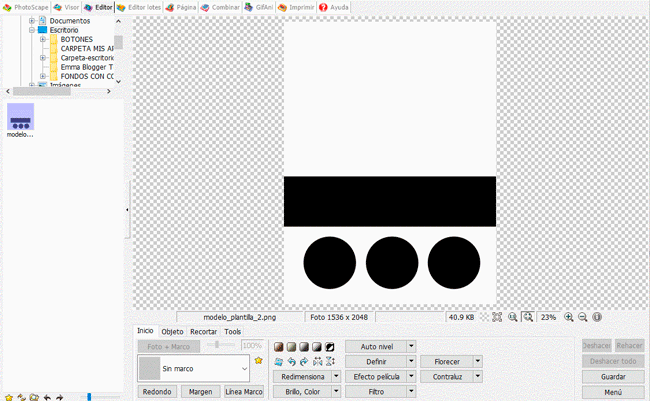The height and width of the screenshot is (401, 650).
Task: Open the Imprimir tab
Action: coord(296,7)
